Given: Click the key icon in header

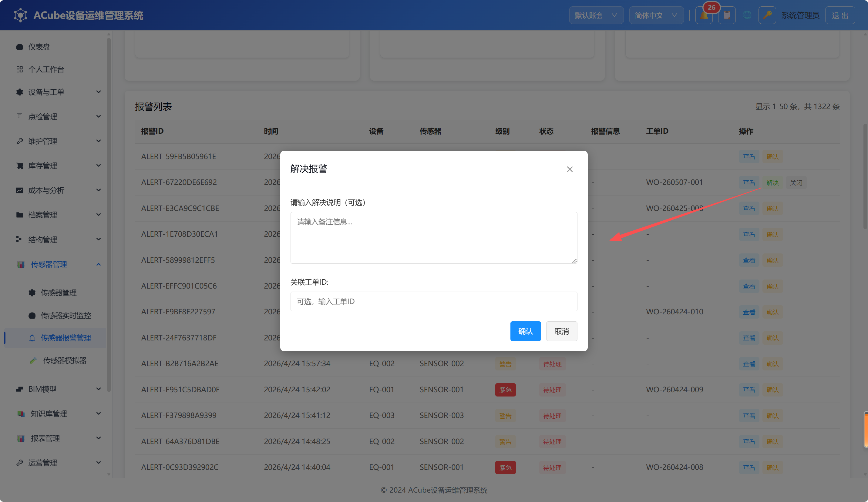Looking at the screenshot, I should (767, 15).
